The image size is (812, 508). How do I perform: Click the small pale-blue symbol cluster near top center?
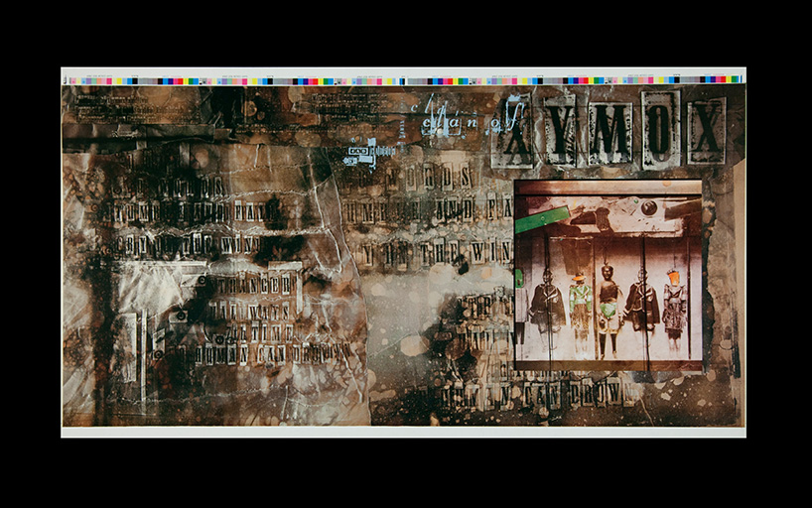tap(367, 152)
